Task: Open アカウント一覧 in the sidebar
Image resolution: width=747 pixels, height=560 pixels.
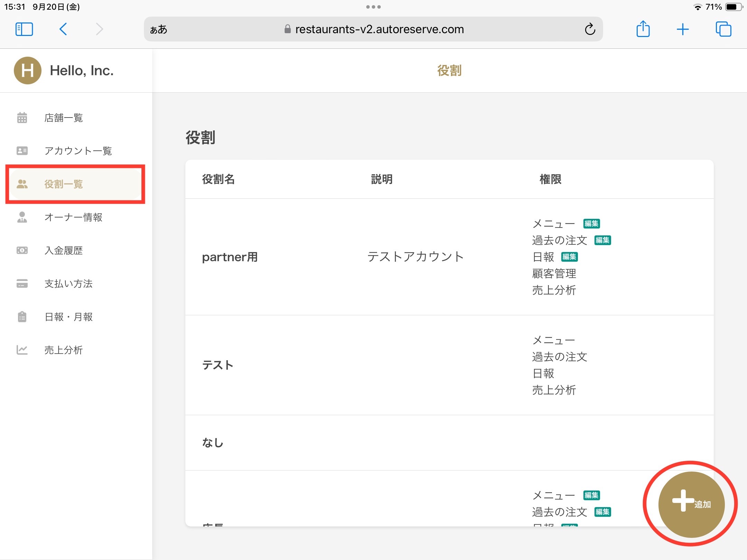Action: (x=78, y=151)
